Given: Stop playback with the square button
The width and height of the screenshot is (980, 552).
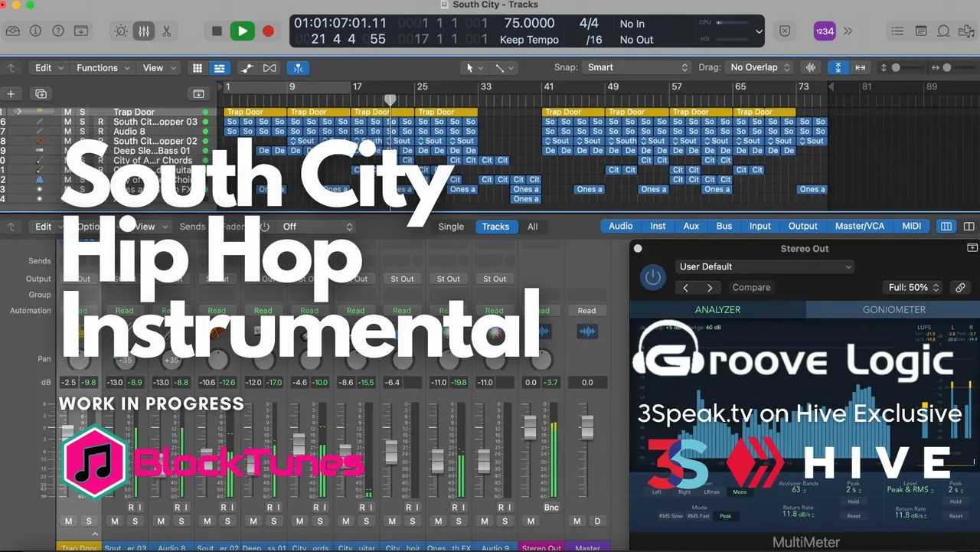Looking at the screenshot, I should pyautogui.click(x=217, y=31).
